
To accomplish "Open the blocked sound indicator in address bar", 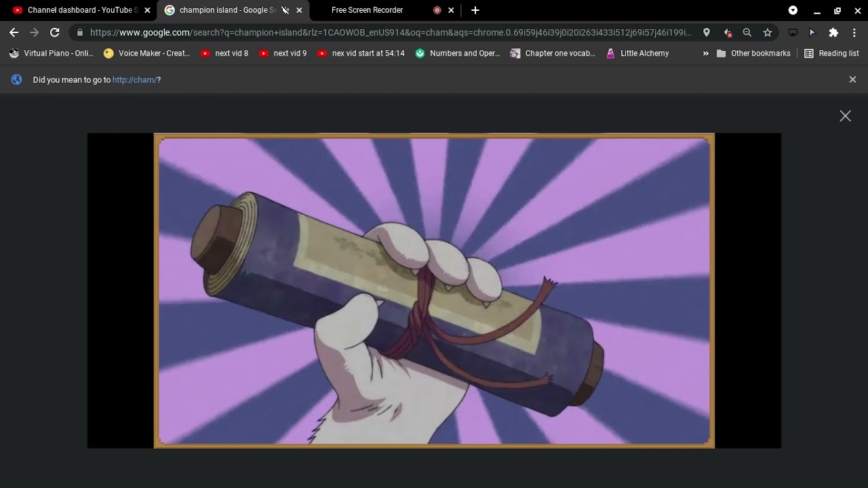I will pos(727,33).
